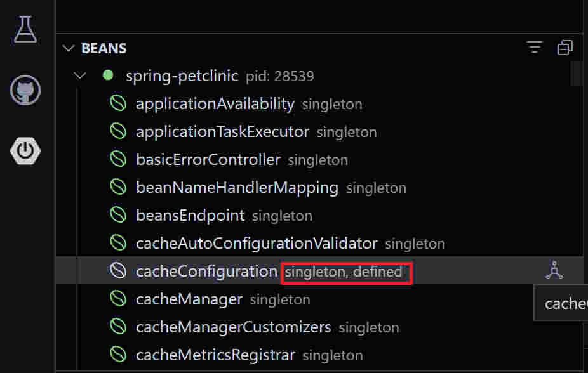Open the Spring Boot Dashboard icon
Screen dimensions: 588x373
coord(25,150)
